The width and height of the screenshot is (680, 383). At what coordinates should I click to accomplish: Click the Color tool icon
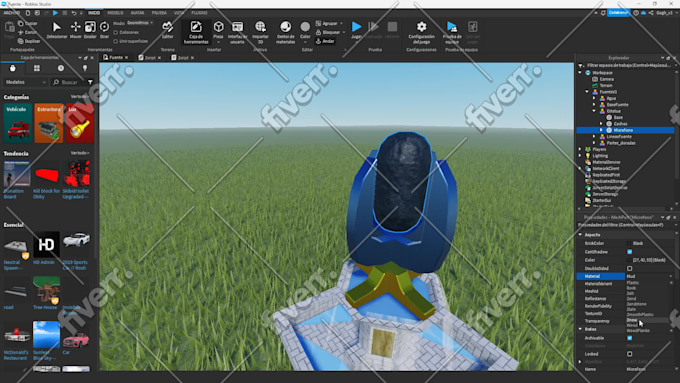(305, 27)
